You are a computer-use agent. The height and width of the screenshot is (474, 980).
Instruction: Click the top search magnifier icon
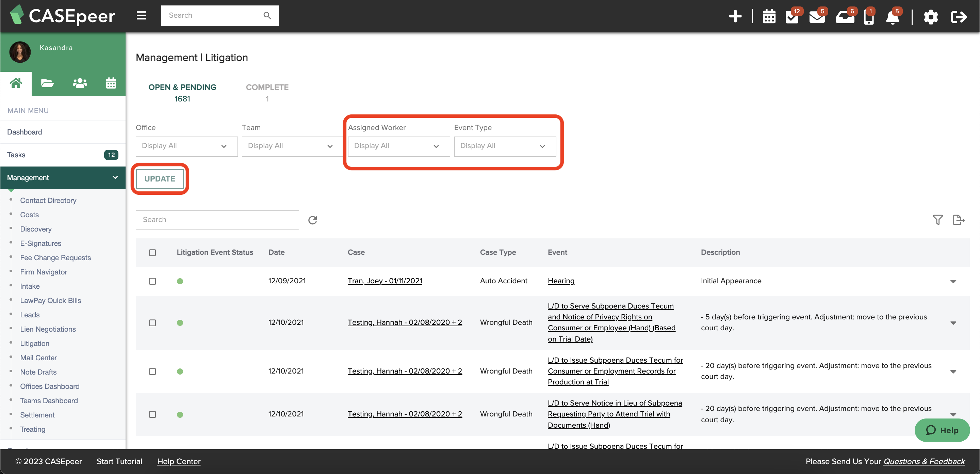(x=267, y=16)
